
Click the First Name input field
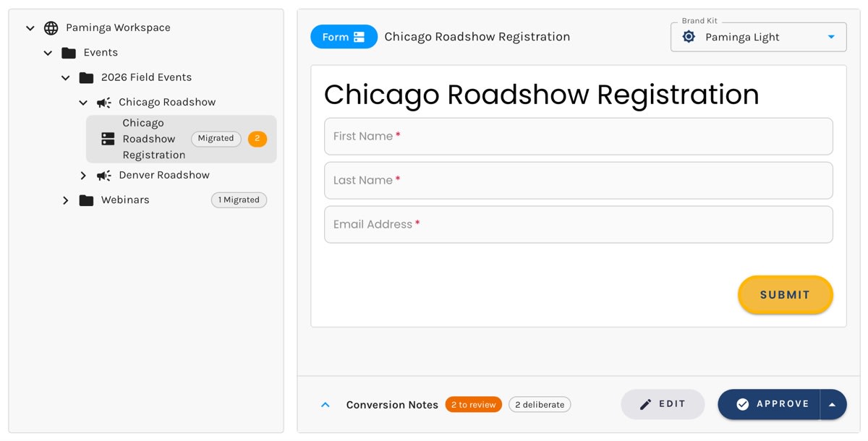[x=578, y=137]
